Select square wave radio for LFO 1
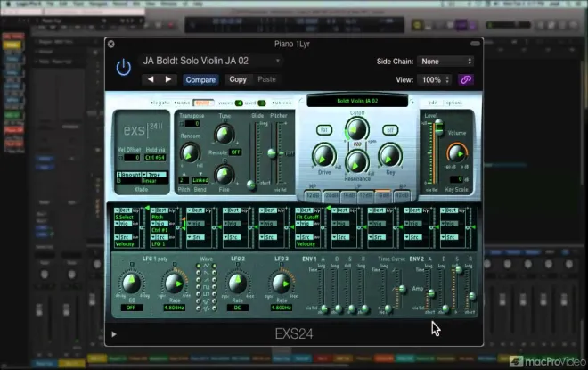This screenshot has width=588, height=370. tap(198, 287)
